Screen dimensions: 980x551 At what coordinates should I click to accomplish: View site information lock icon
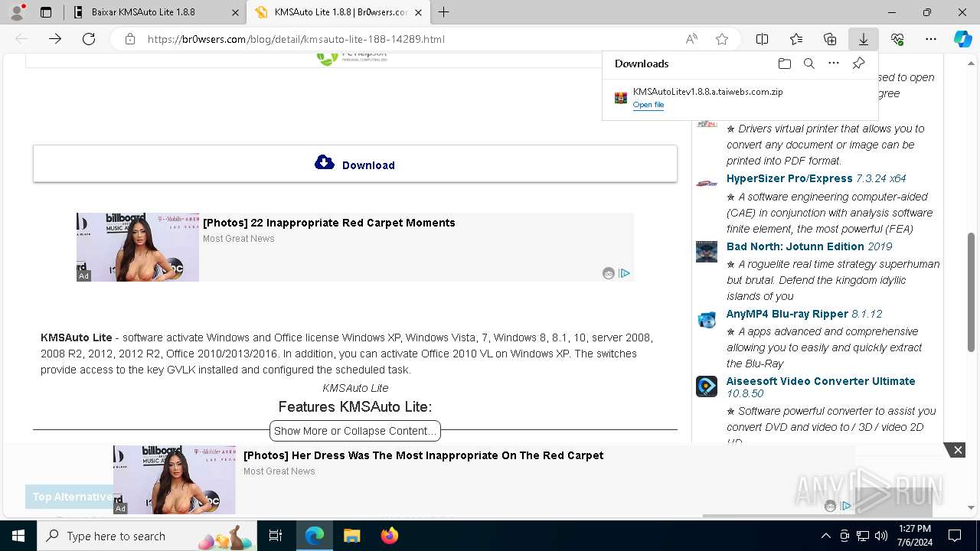click(130, 39)
